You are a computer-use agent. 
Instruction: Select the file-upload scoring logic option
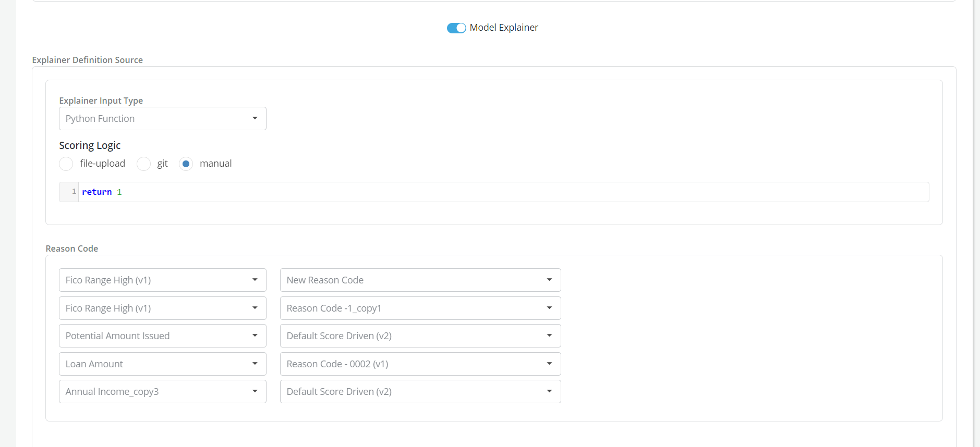tap(66, 164)
